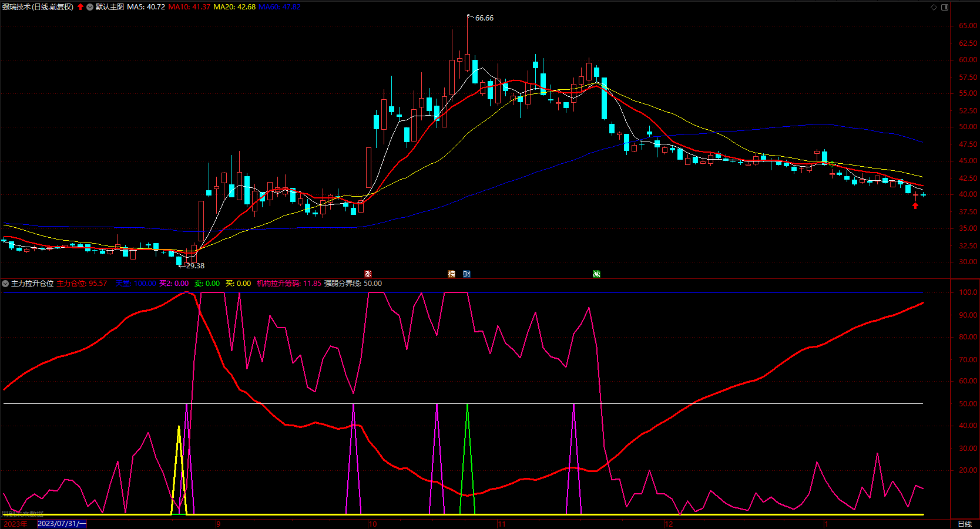Click the 主力拉升仓位 indicator name

tap(32, 284)
